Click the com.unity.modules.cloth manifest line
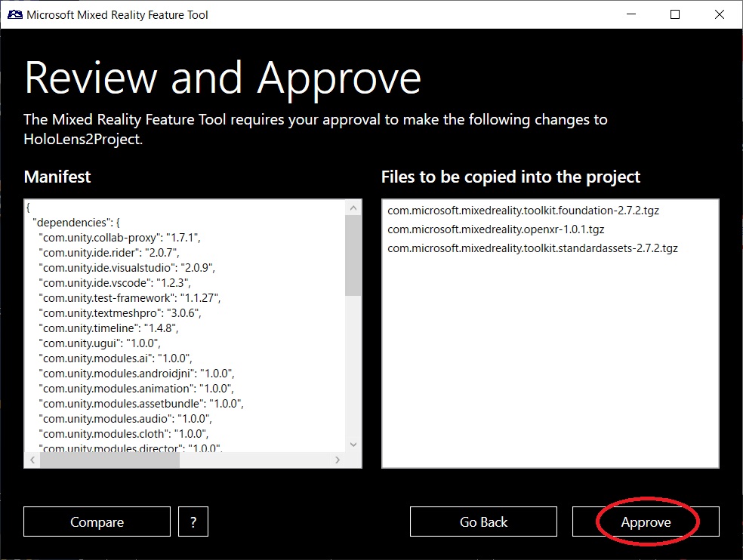The width and height of the screenshot is (743, 560). point(123,435)
